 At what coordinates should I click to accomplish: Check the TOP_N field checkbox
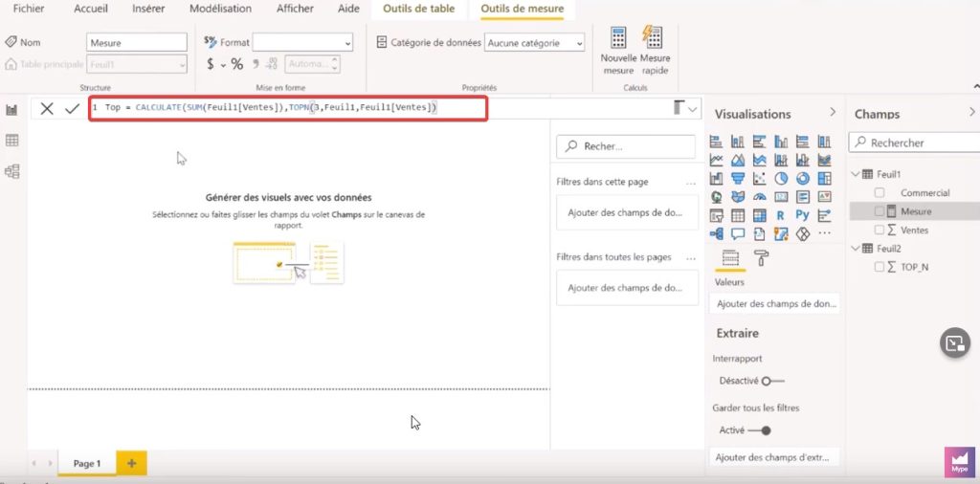880,267
